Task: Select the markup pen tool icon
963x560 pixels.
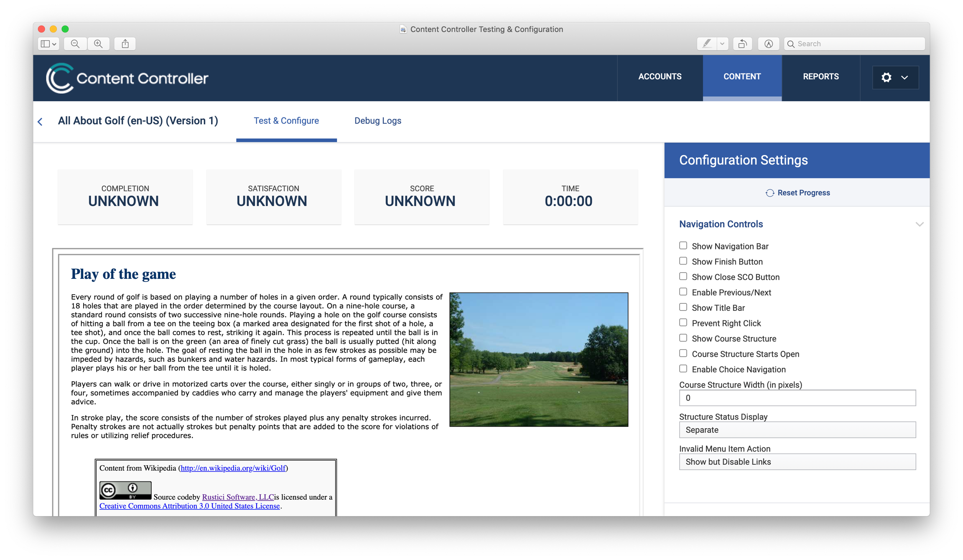Action: [x=707, y=43]
